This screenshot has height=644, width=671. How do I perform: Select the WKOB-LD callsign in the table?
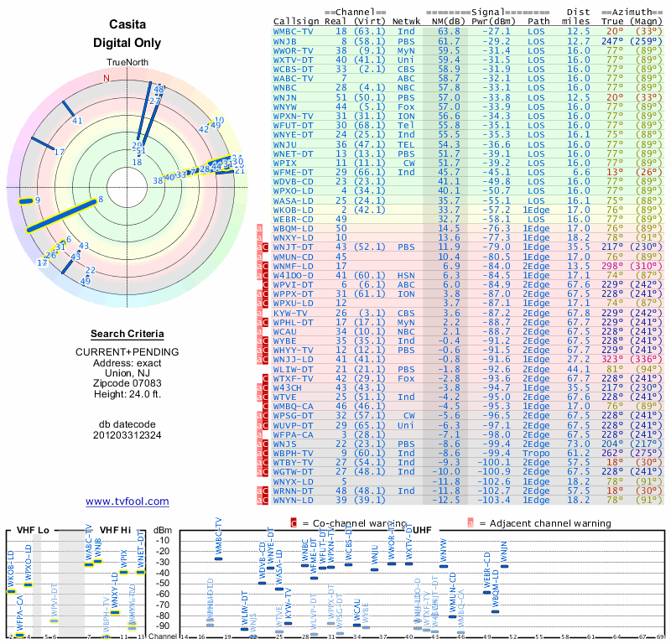click(x=293, y=210)
